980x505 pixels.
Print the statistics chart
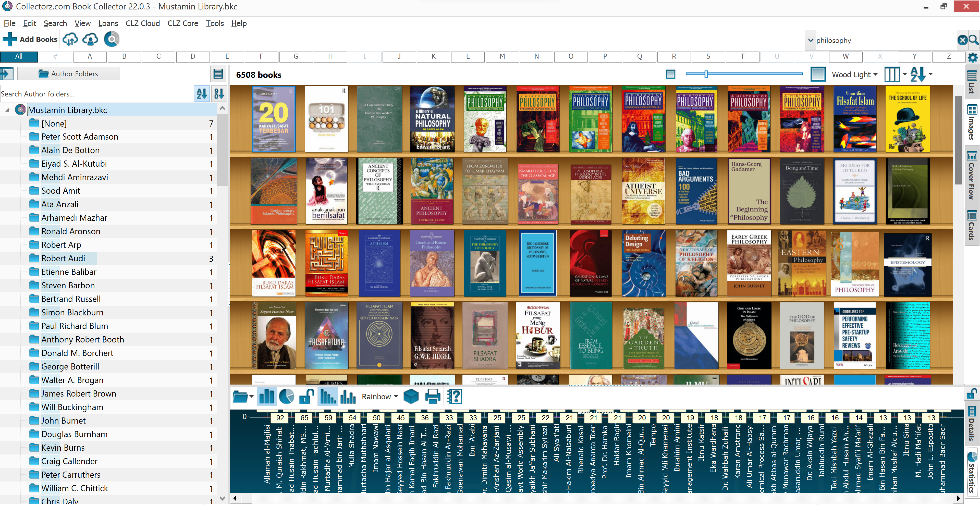(433, 397)
